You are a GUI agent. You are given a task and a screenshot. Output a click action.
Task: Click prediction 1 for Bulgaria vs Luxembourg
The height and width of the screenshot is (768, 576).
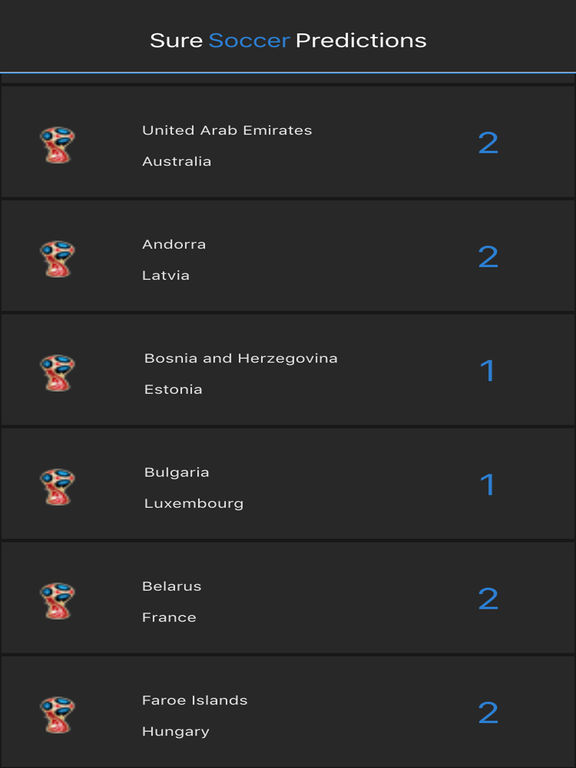(x=488, y=485)
